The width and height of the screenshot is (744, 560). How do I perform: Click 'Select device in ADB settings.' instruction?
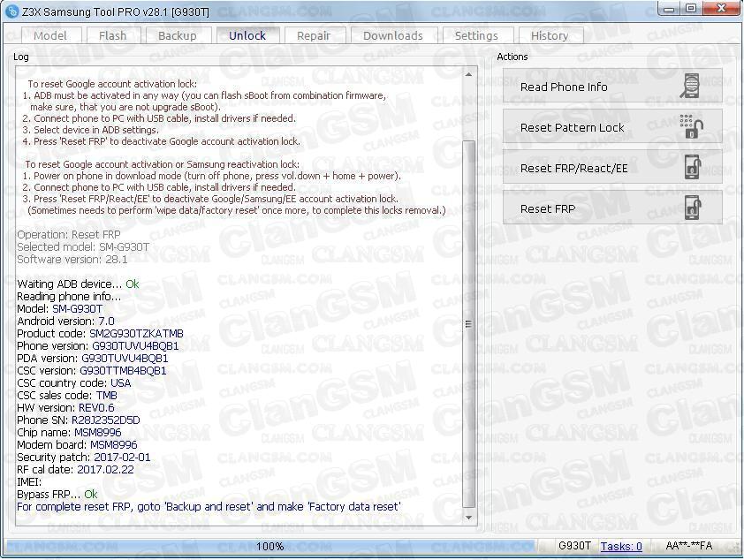[x=90, y=130]
